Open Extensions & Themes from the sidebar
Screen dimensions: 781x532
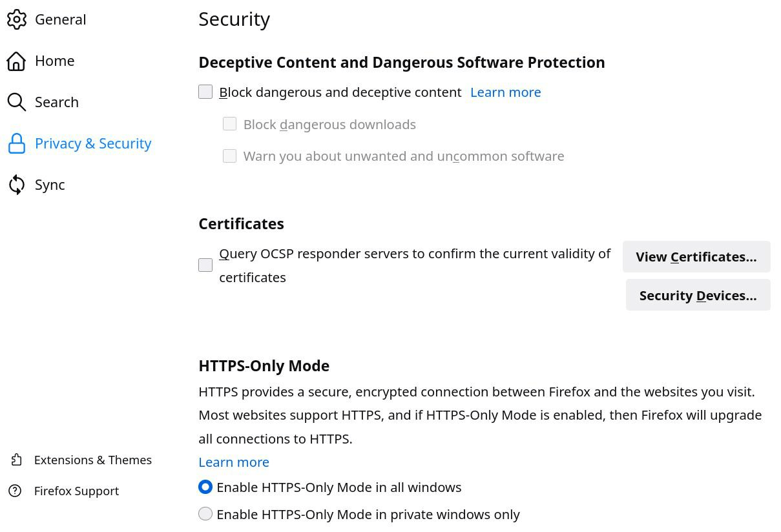93,460
